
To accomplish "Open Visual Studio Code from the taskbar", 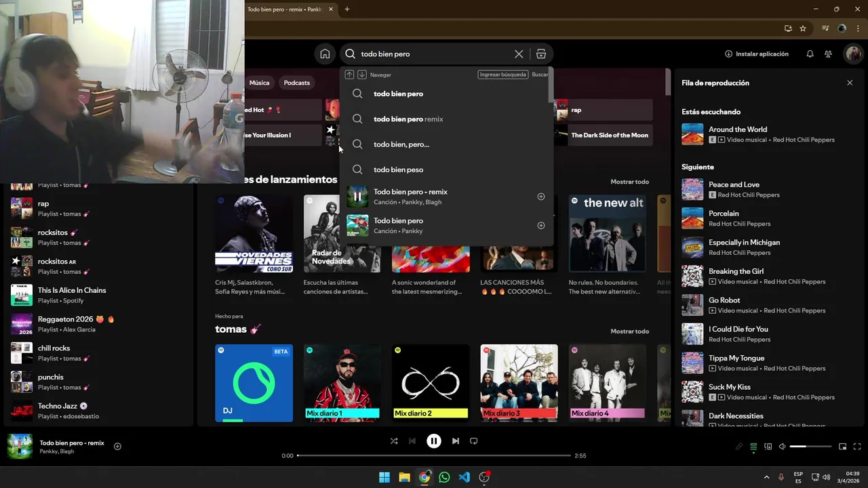I will pyautogui.click(x=465, y=477).
